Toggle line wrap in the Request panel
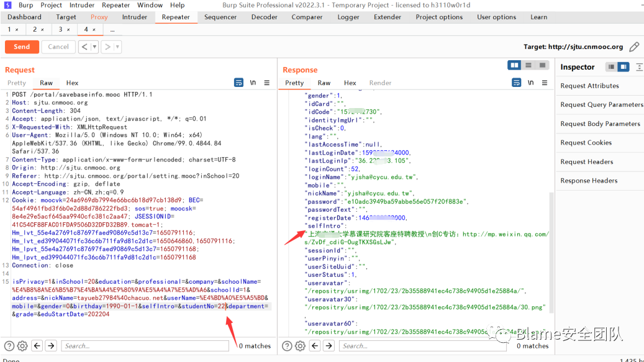 point(238,83)
